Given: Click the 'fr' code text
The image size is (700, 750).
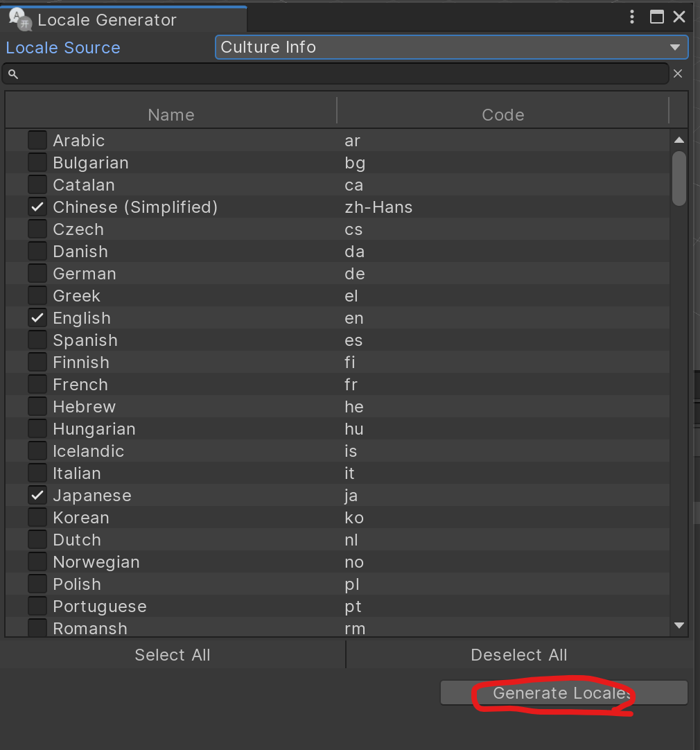Looking at the screenshot, I should (351, 385).
